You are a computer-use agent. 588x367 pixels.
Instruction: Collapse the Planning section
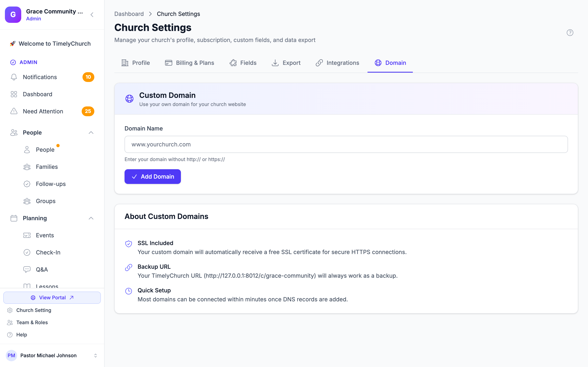[91, 218]
